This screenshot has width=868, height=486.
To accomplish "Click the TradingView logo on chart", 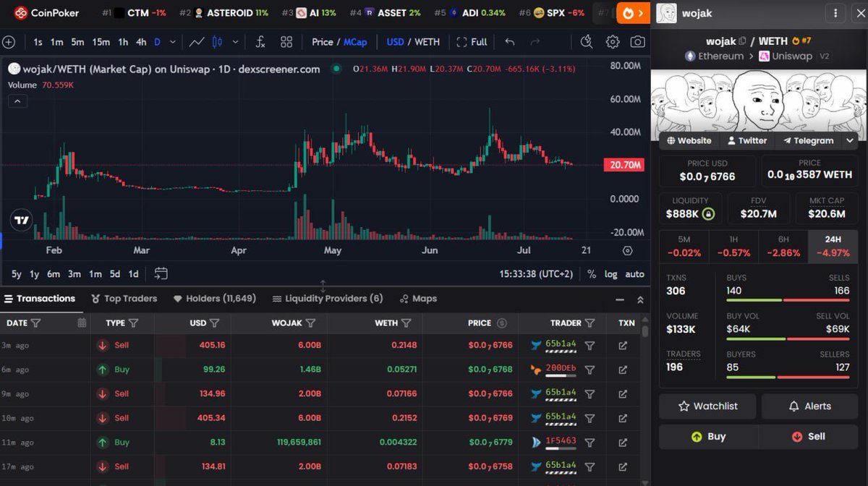I will [x=21, y=221].
